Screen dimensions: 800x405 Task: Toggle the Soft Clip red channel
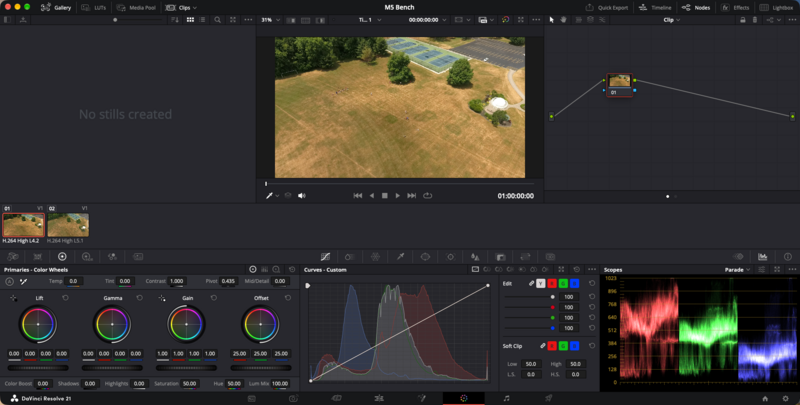point(552,346)
